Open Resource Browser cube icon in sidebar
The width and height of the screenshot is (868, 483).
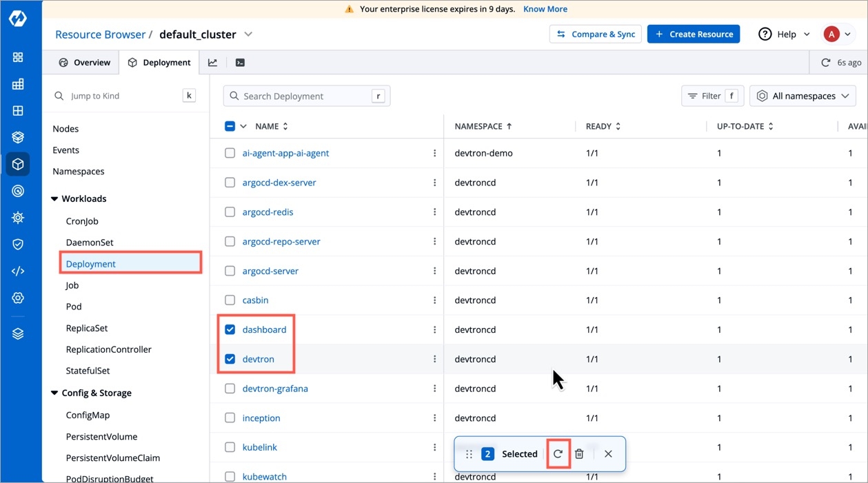pyautogui.click(x=18, y=164)
